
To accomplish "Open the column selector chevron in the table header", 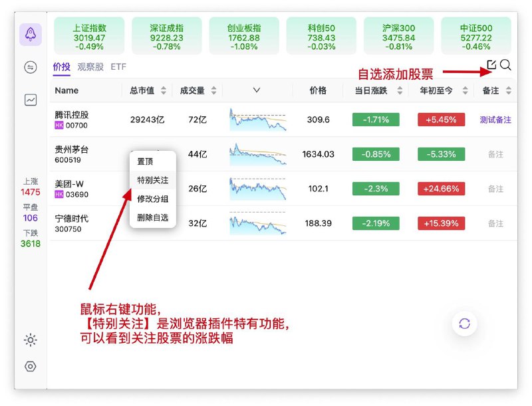I will pos(258,90).
